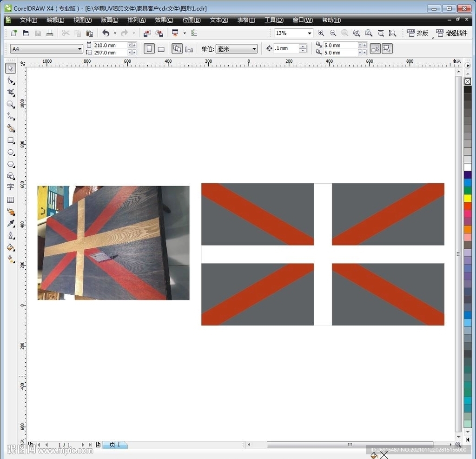476x459 pixels.
Task: Click the 增强插件 button
Action: click(x=452, y=33)
